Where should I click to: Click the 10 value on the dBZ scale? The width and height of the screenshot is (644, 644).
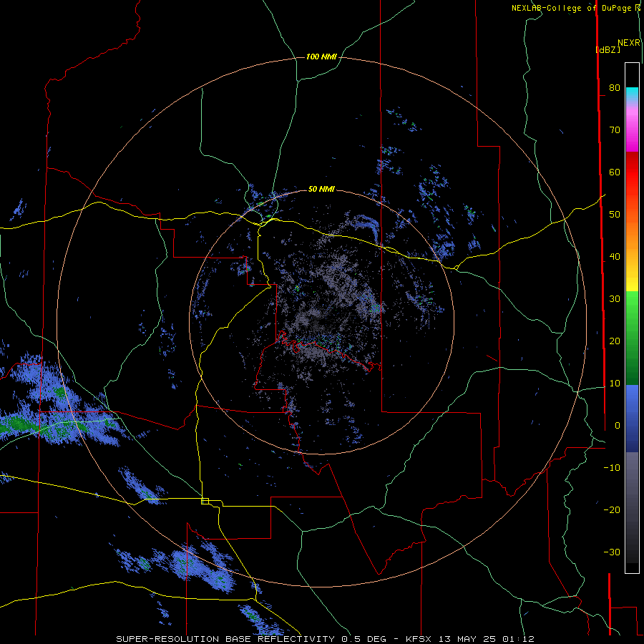click(x=615, y=384)
